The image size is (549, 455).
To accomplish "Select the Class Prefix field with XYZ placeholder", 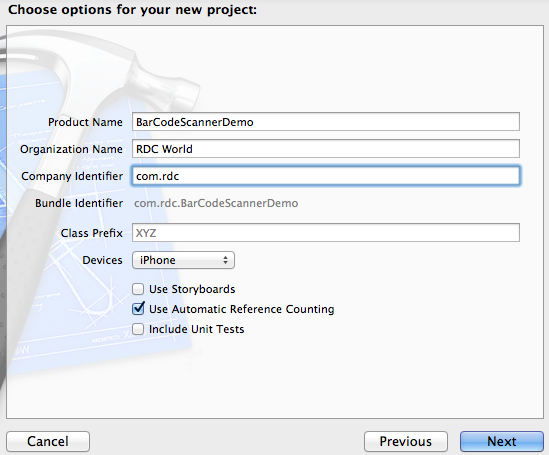I will point(326,233).
